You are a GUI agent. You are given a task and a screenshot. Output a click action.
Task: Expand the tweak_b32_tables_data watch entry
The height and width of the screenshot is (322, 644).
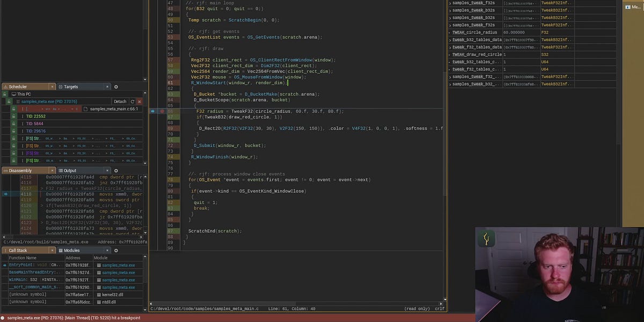coord(450,40)
